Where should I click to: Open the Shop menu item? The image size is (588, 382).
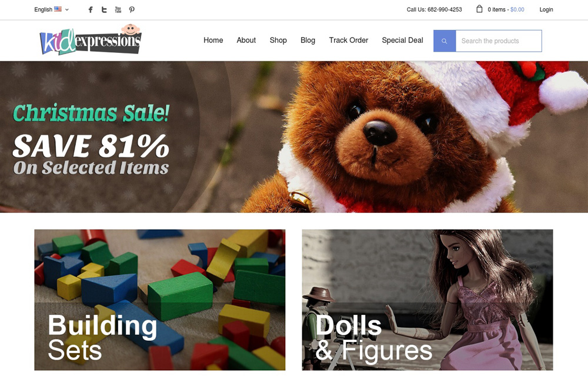(278, 40)
